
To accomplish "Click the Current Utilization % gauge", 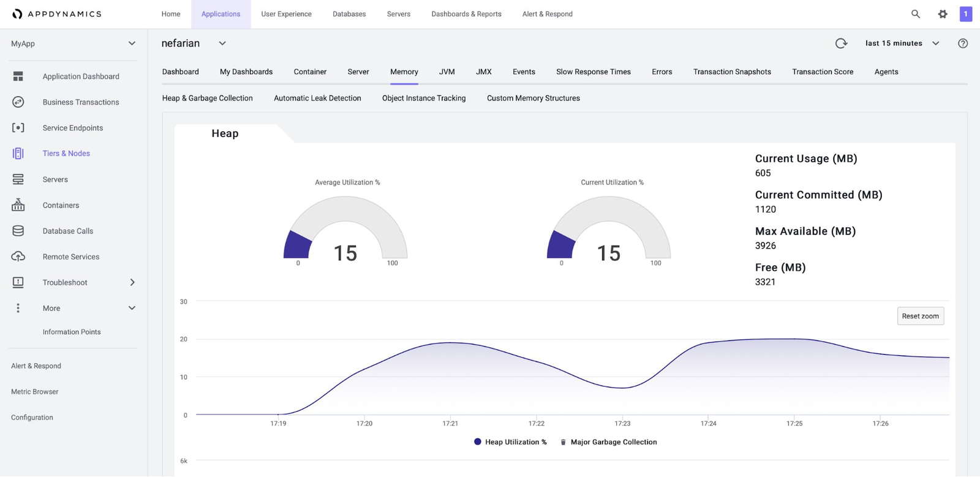I will coord(609,228).
